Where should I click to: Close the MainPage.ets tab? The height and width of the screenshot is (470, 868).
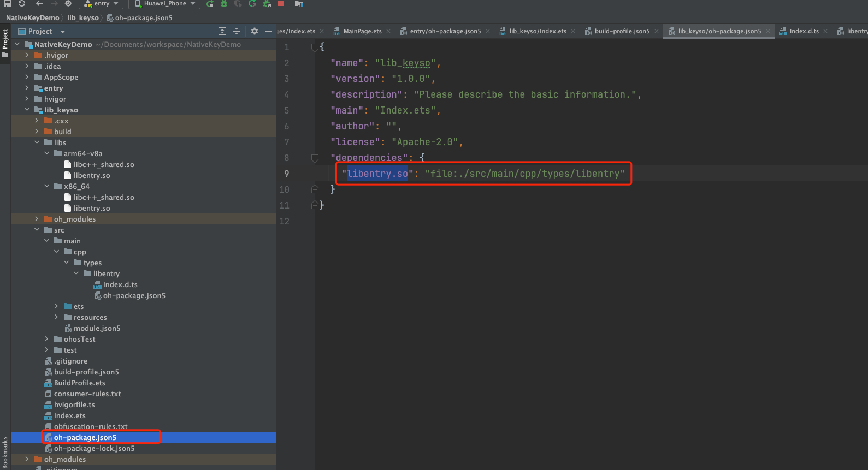click(388, 31)
